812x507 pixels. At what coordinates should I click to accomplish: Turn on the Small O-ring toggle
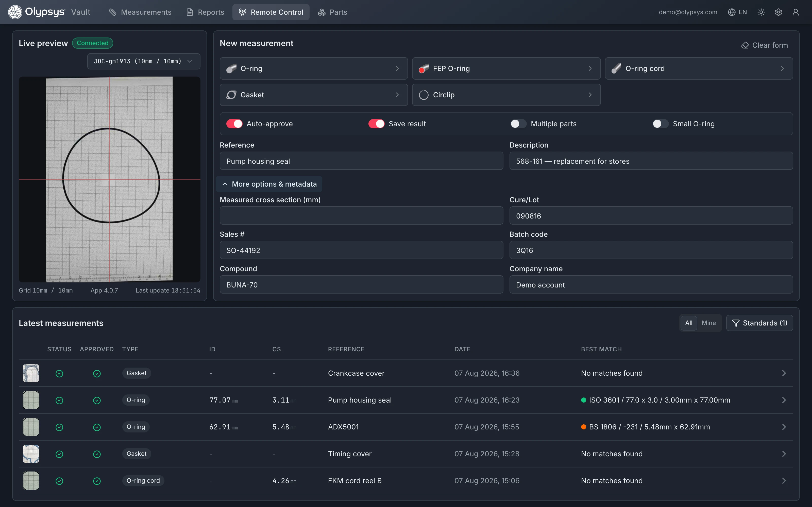point(660,124)
